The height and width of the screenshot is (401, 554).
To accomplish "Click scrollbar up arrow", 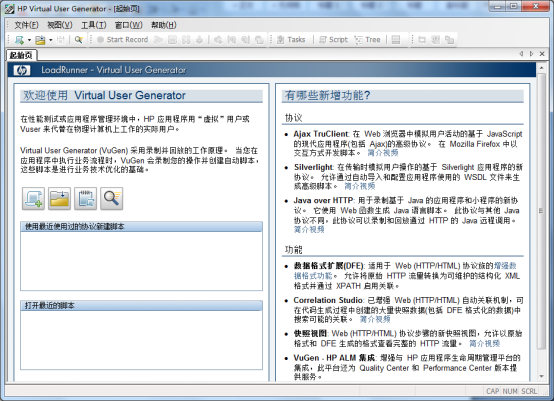I will pyautogui.click(x=541, y=67).
